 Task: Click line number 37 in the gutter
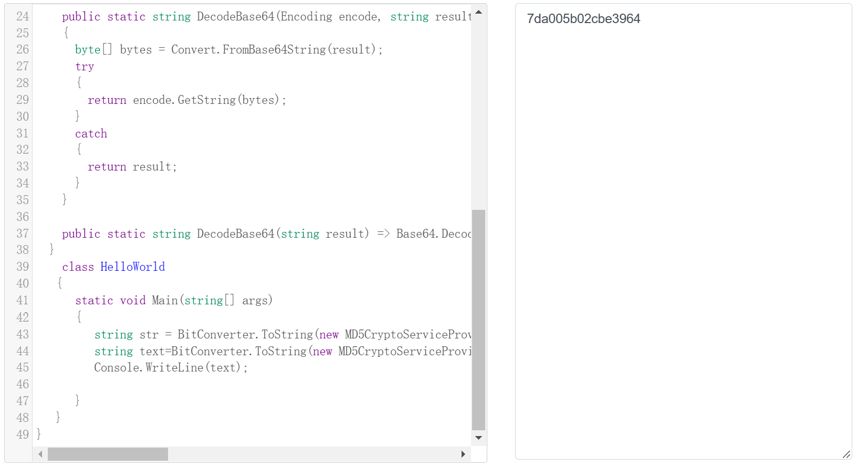pyautogui.click(x=23, y=234)
